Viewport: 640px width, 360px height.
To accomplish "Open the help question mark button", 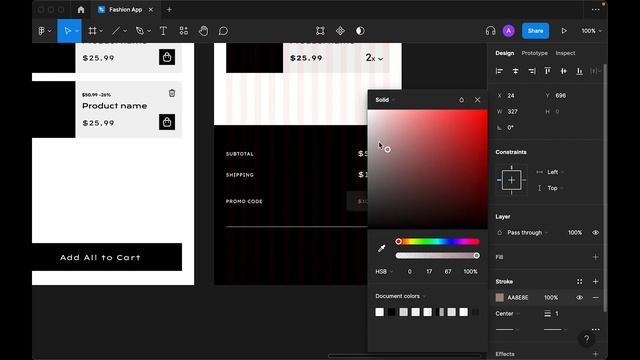I will coord(587,339).
